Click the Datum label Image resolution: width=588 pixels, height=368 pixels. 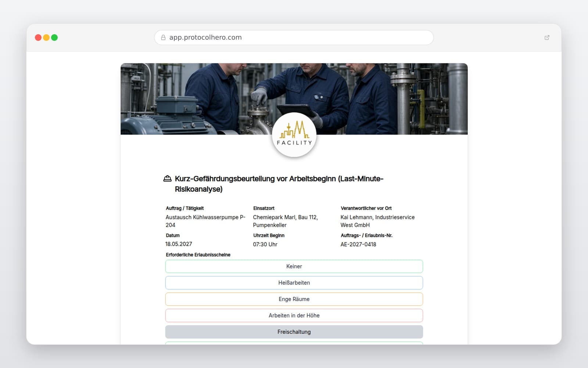[173, 236]
